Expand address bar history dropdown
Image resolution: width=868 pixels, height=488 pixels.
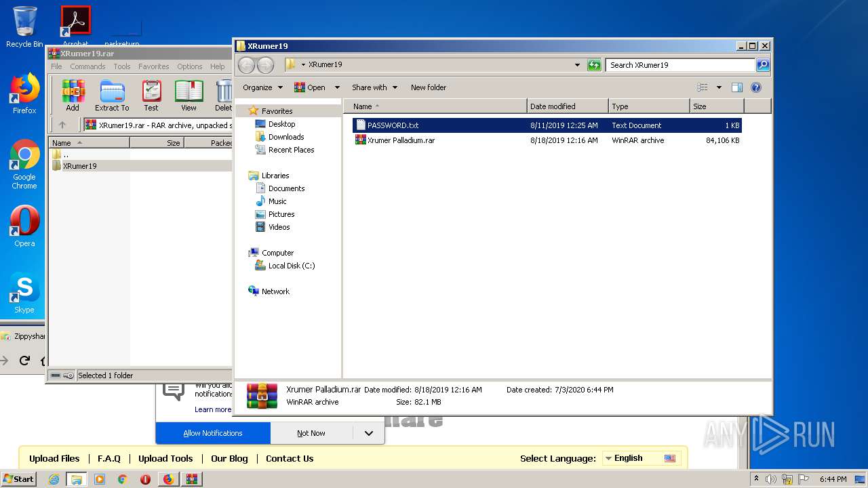[577, 65]
